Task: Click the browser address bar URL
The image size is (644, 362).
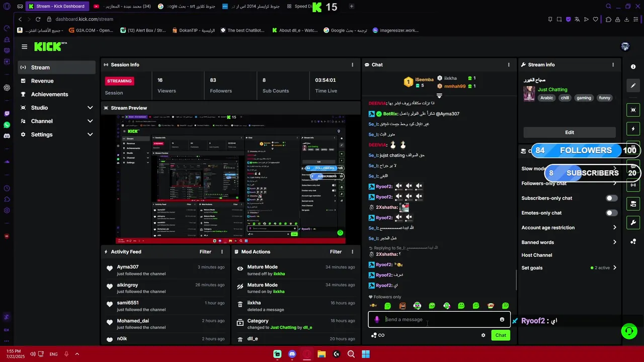Action: tap(85, 19)
